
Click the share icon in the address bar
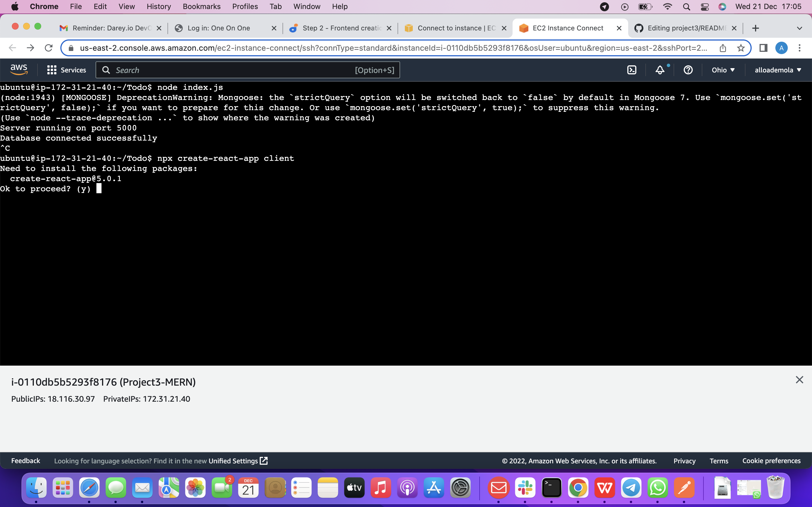[x=723, y=48]
